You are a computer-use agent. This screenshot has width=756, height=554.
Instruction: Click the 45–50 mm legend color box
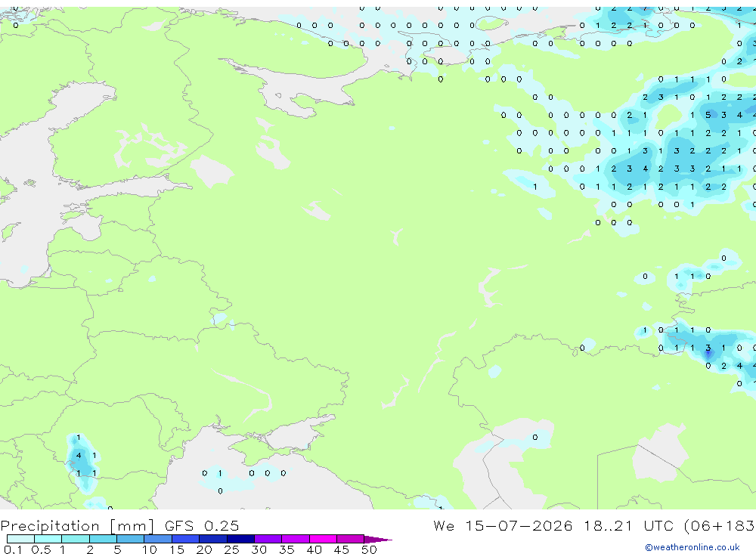350,539
